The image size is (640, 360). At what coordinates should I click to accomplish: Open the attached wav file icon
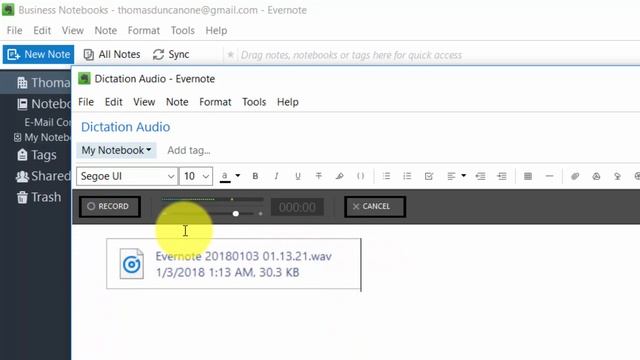pyautogui.click(x=131, y=264)
